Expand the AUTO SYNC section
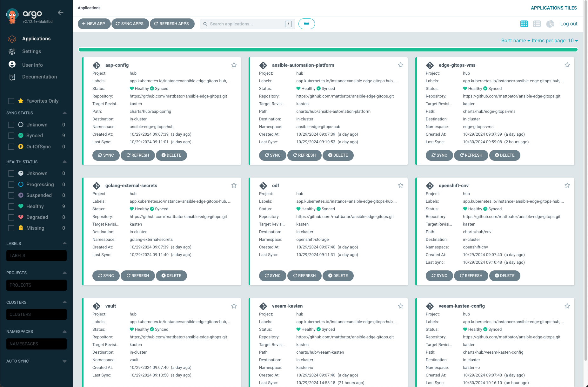 click(x=65, y=361)
